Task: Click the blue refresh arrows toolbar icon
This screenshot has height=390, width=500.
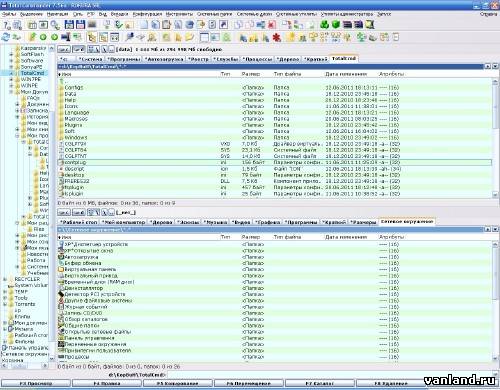Action: pyautogui.click(x=6, y=37)
